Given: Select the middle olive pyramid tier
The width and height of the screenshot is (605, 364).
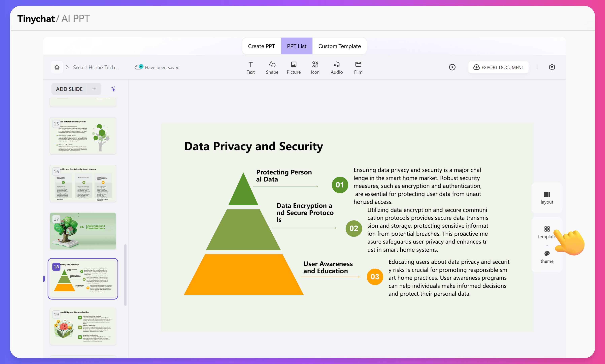Looking at the screenshot, I should click(x=243, y=230).
